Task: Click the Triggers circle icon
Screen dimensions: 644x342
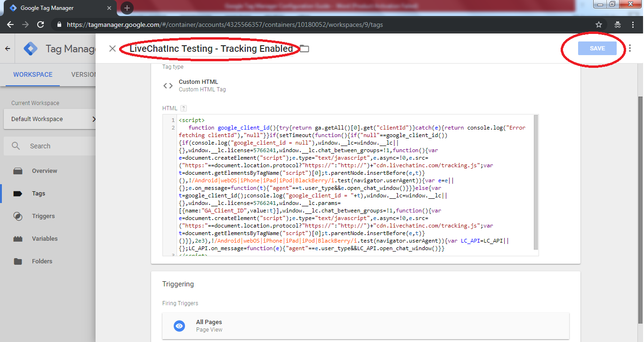Action: [x=18, y=216]
